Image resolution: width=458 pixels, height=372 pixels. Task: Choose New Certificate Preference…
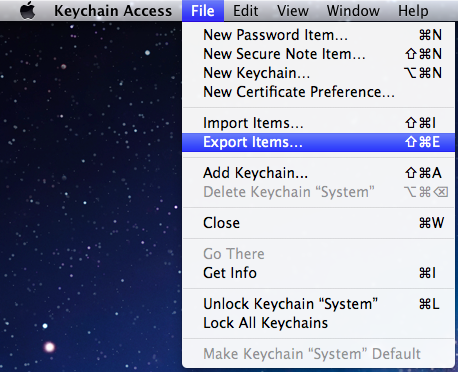click(318, 92)
